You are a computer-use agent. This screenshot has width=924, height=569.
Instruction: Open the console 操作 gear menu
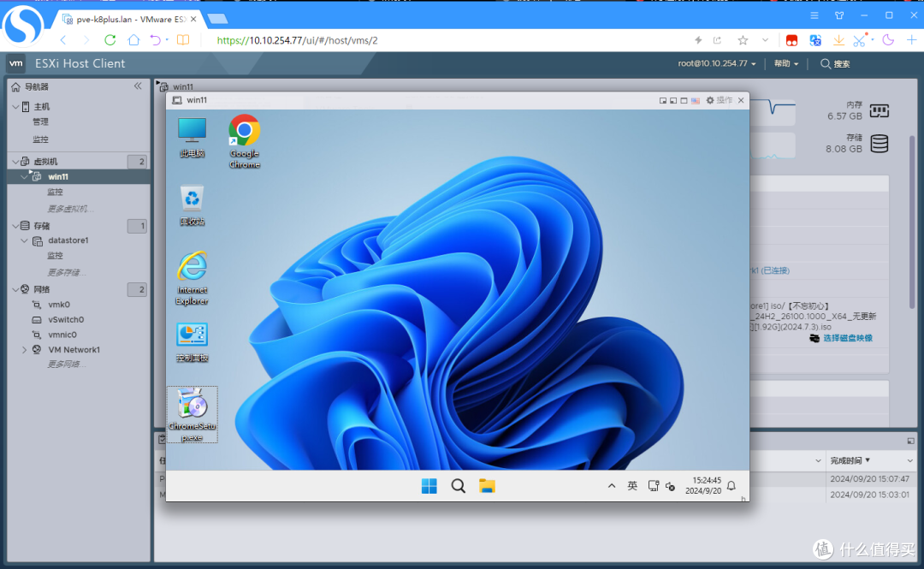point(719,100)
